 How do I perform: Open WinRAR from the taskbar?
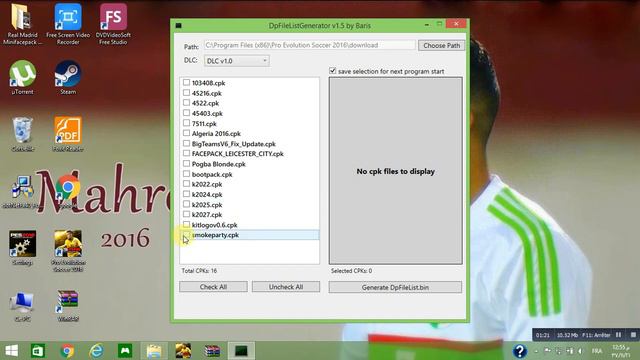(212, 351)
